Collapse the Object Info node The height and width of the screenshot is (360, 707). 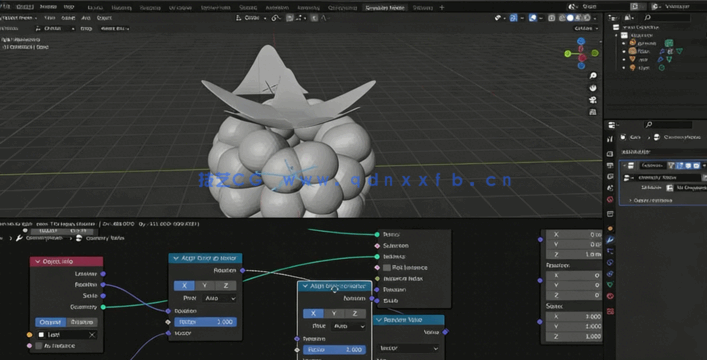(x=37, y=262)
